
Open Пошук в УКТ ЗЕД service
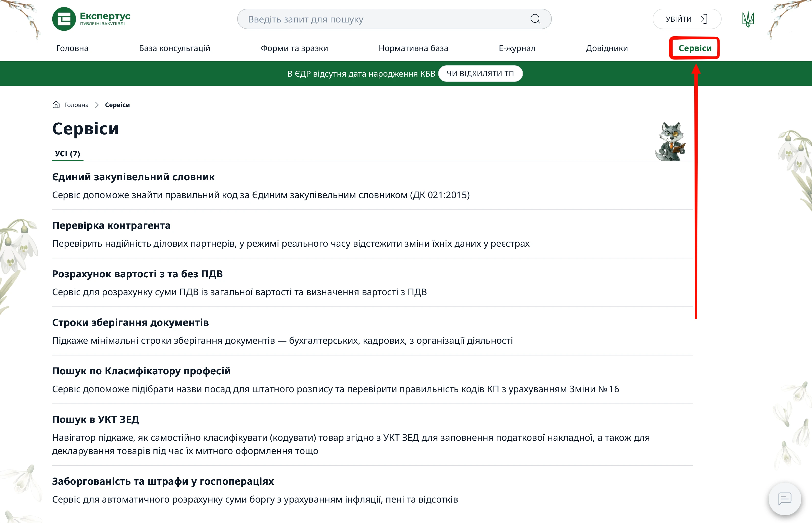coord(95,419)
